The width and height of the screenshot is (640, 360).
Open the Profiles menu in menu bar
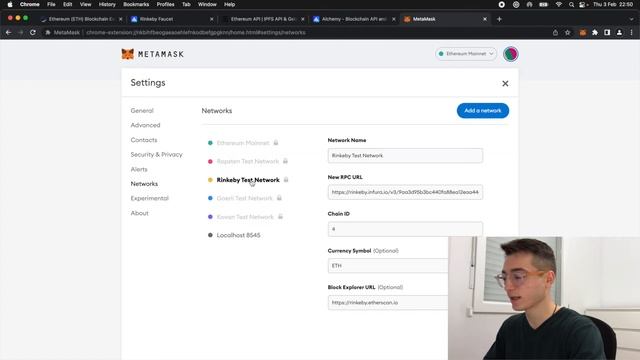(x=165, y=4)
